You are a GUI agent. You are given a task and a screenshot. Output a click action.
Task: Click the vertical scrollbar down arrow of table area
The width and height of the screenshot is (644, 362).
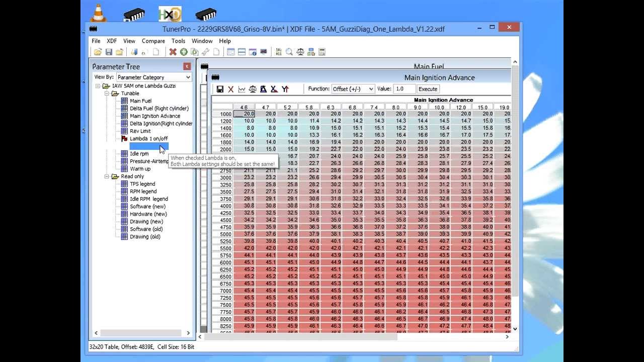(x=515, y=329)
